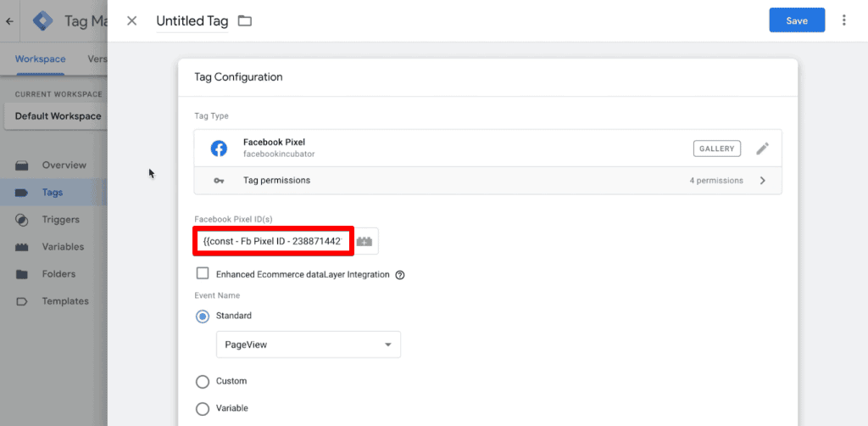868x426 pixels.
Task: Open help for Enhanced Ecommerce integration
Action: (400, 275)
